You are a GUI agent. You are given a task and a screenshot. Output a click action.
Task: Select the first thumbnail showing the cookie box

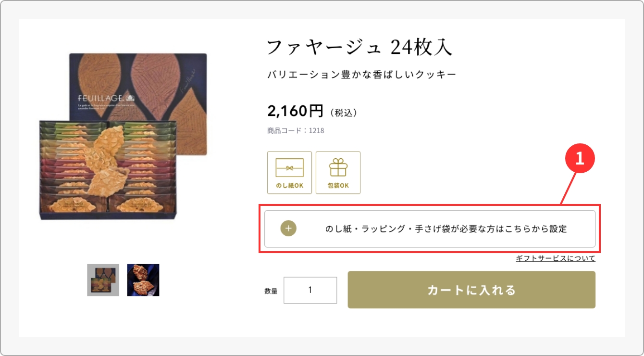[x=103, y=280]
